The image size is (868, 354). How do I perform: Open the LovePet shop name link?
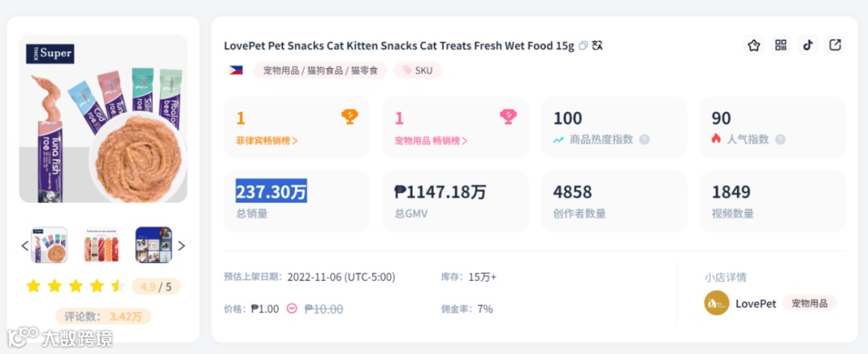click(755, 303)
